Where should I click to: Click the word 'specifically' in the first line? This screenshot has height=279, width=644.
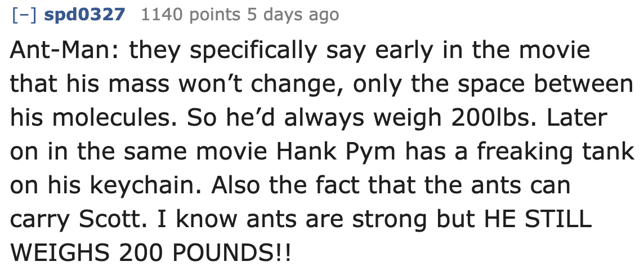pyautogui.click(x=253, y=50)
